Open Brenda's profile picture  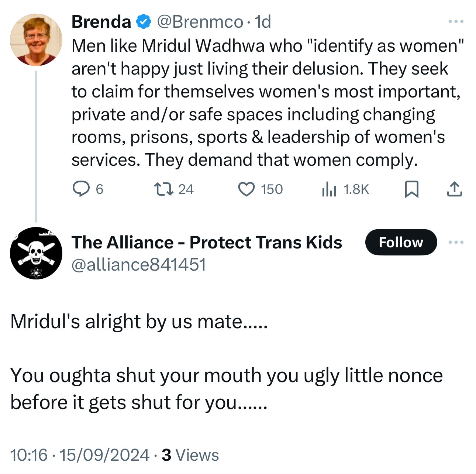pyautogui.click(x=36, y=40)
